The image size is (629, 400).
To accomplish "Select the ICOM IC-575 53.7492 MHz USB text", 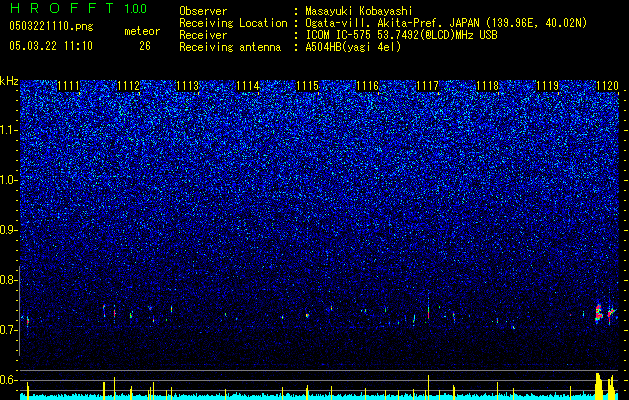I will pyautogui.click(x=402, y=35).
